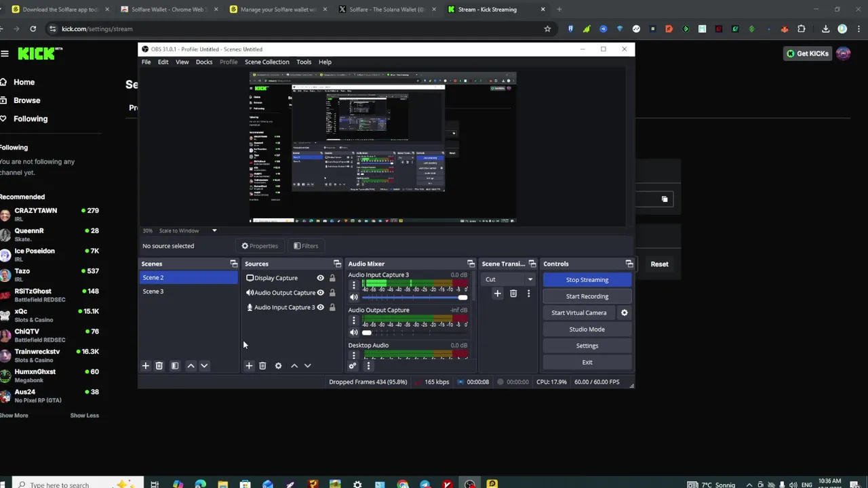Screen dimensions: 868x488
Task: Open Advanced Audio Properties gears icon
Action: point(353,366)
